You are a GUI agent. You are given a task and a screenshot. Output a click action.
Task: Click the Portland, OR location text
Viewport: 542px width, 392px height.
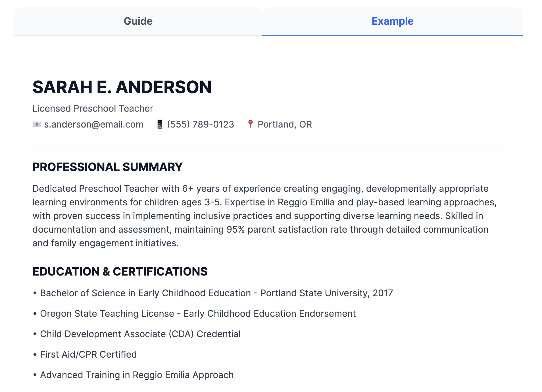click(x=285, y=124)
